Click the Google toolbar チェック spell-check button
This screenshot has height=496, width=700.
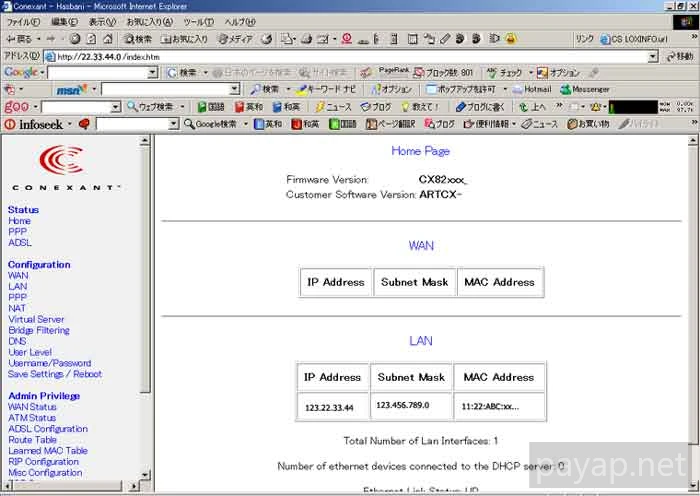pyautogui.click(x=504, y=72)
